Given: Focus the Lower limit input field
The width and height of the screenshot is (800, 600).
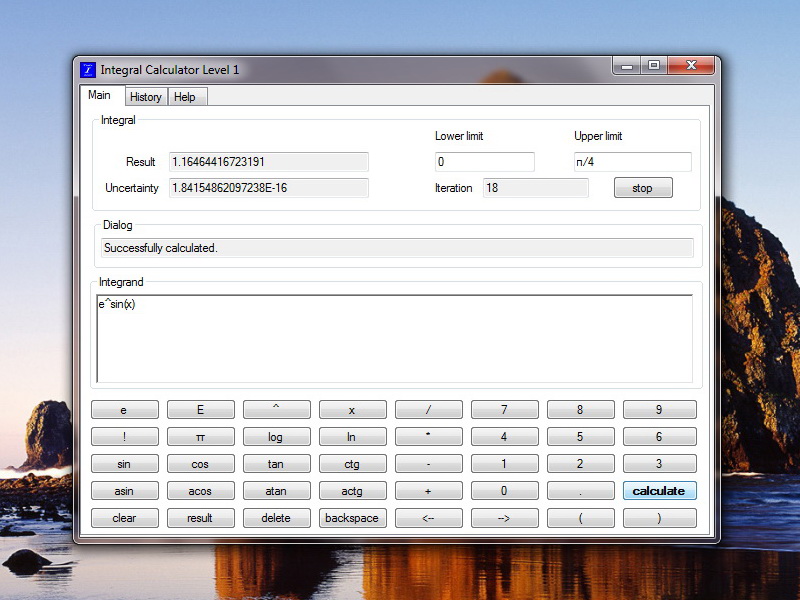Looking at the screenshot, I should pyautogui.click(x=485, y=162).
